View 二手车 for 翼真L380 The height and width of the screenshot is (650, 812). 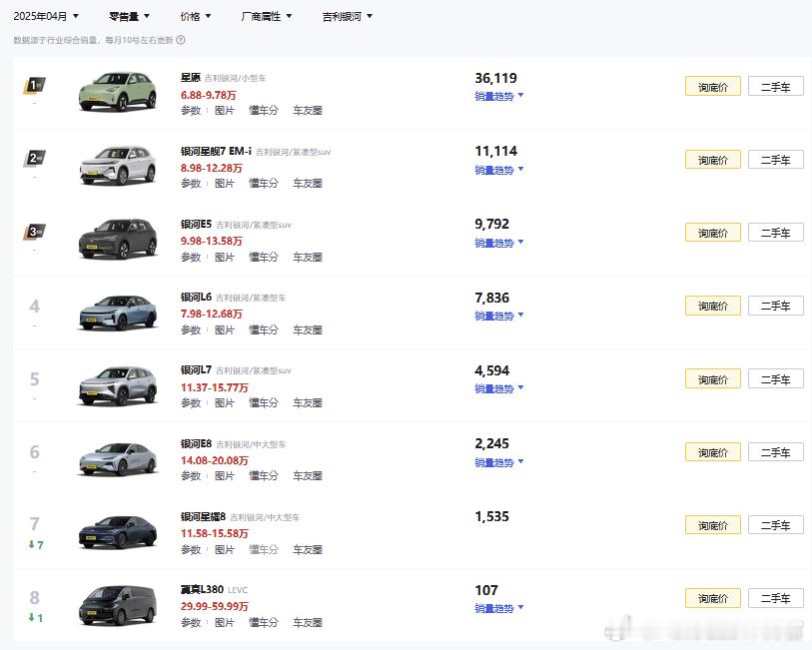pyautogui.click(x=776, y=598)
